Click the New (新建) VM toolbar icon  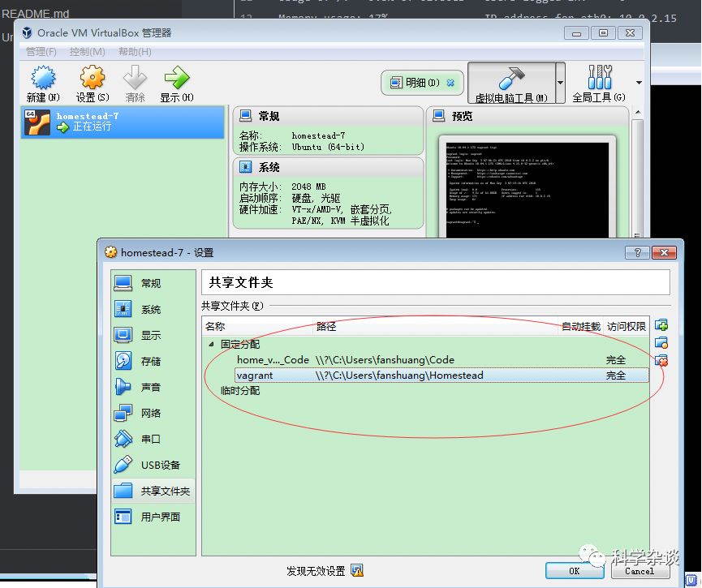coord(43,84)
